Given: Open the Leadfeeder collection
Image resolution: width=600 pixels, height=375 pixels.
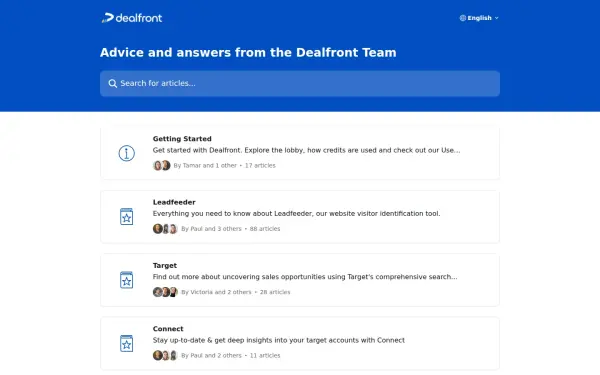Looking at the screenshot, I should (x=300, y=217).
